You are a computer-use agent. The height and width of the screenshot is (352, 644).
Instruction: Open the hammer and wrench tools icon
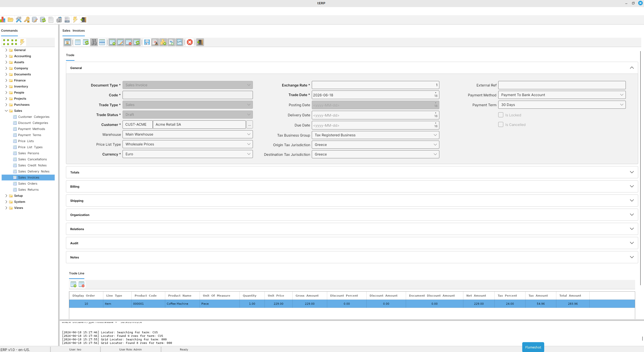tap(19, 20)
